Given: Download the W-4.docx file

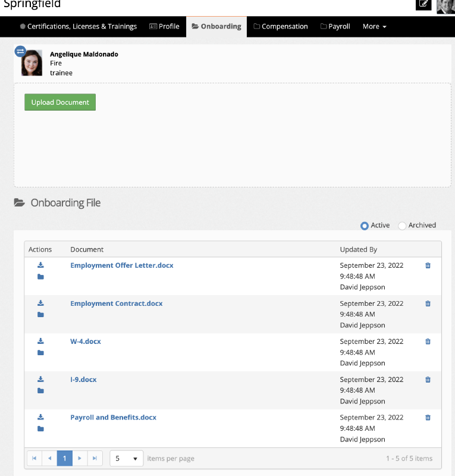Looking at the screenshot, I should 40,341.
